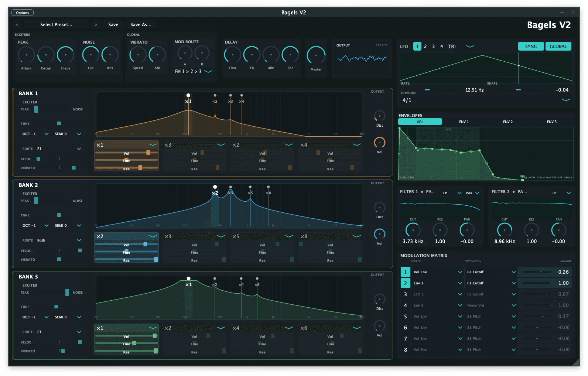Switch to ENV 2 tab
588x376 pixels.
(508, 122)
